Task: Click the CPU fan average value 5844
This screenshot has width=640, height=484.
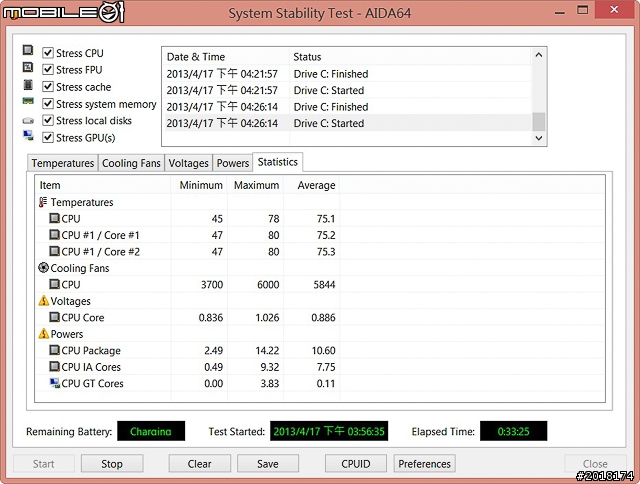Action: pos(324,284)
